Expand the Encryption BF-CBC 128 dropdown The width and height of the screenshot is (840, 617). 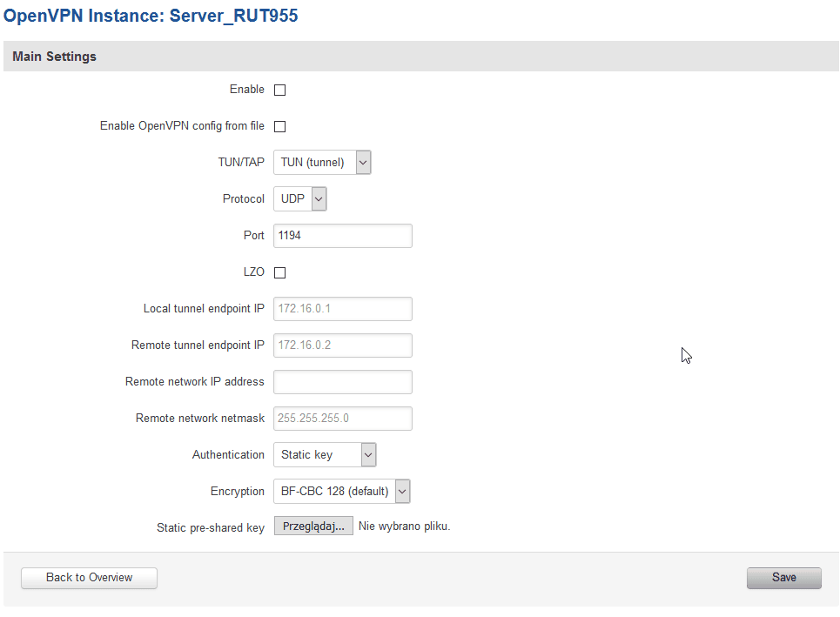[x=341, y=492]
